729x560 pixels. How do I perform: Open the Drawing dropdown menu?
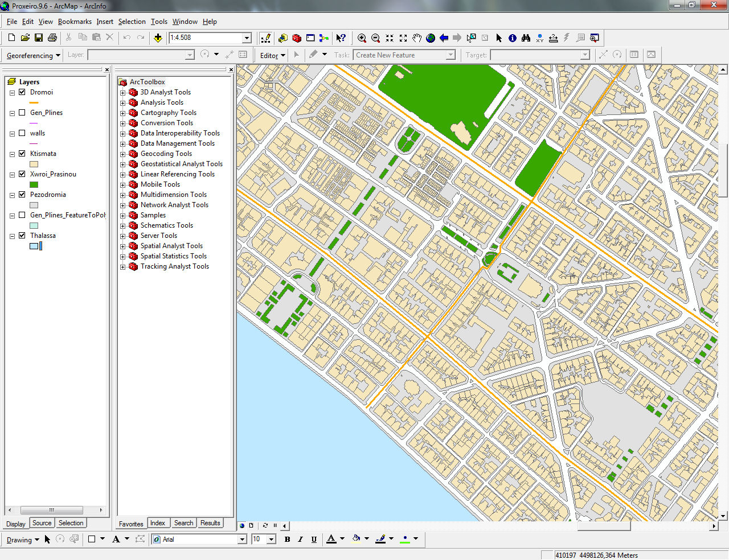coord(23,540)
